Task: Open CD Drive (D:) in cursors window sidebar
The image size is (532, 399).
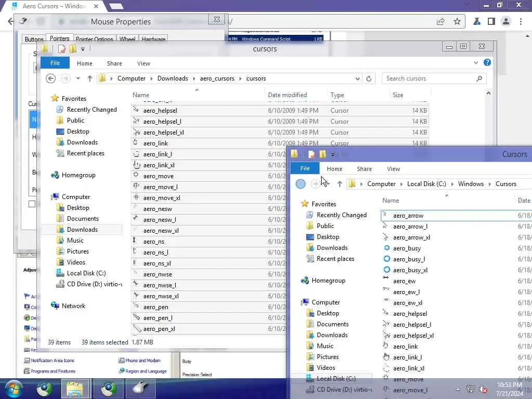Action: click(94, 284)
